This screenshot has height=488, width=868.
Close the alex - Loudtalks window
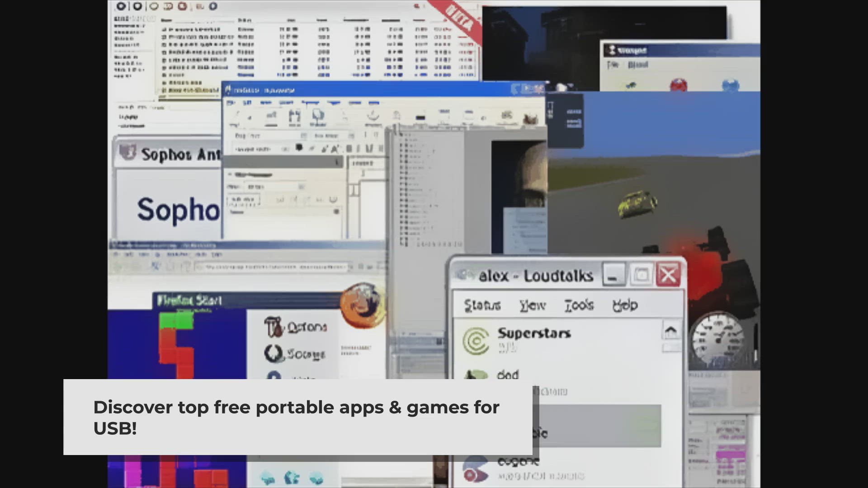click(668, 274)
